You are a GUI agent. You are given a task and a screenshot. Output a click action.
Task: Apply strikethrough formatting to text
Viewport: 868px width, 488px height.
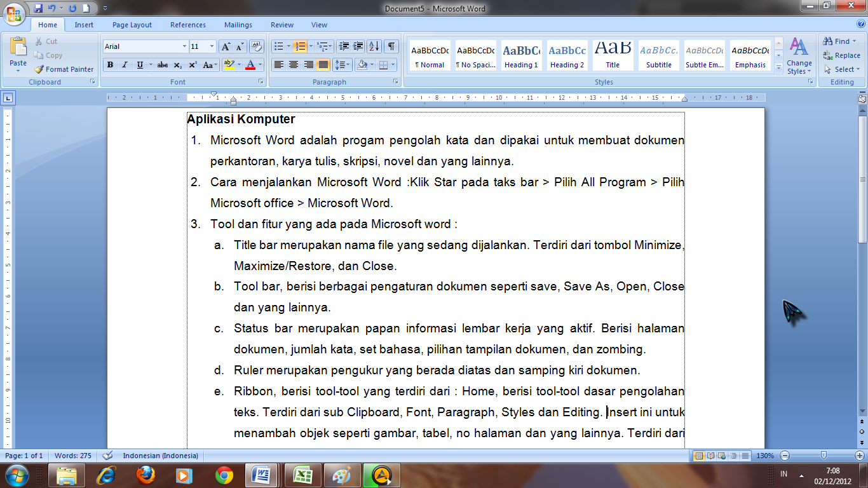coord(161,66)
